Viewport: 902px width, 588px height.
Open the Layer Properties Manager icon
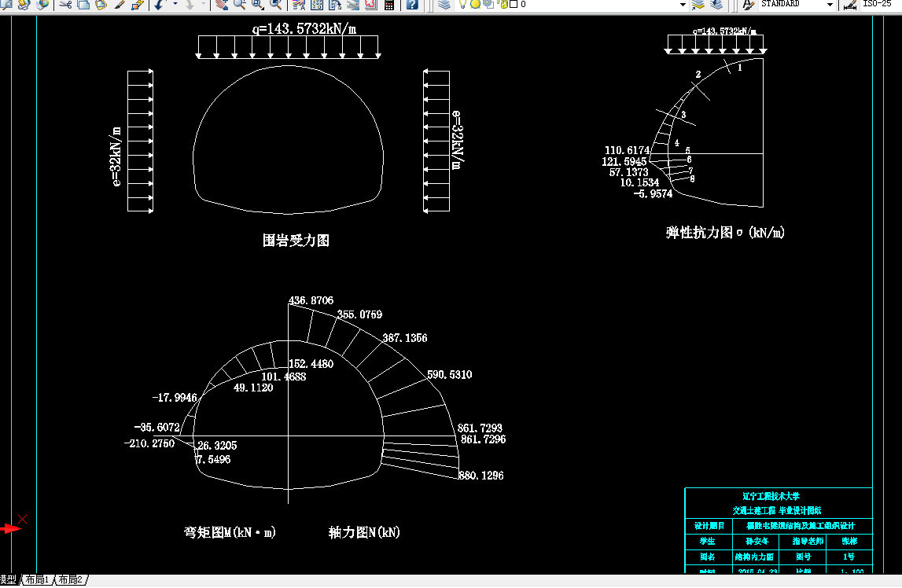[444, 5]
